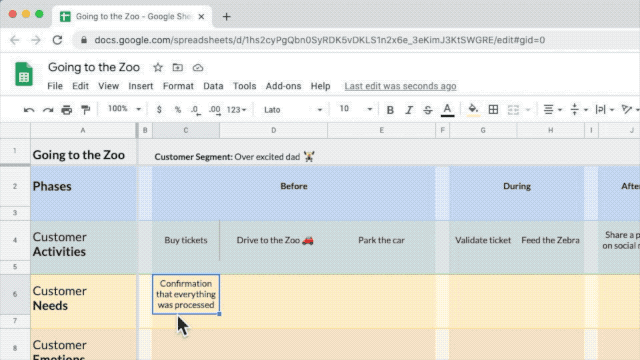
Task: Click the Undo icon in toolbar
Action: [29, 110]
